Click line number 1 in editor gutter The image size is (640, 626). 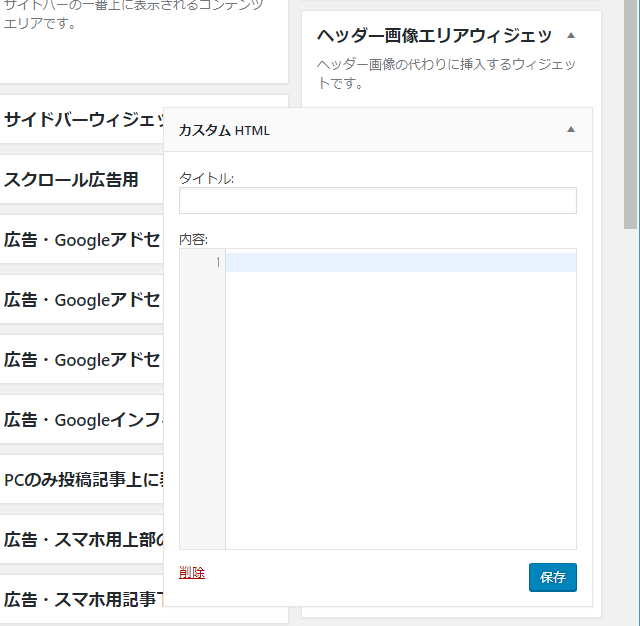[217, 262]
